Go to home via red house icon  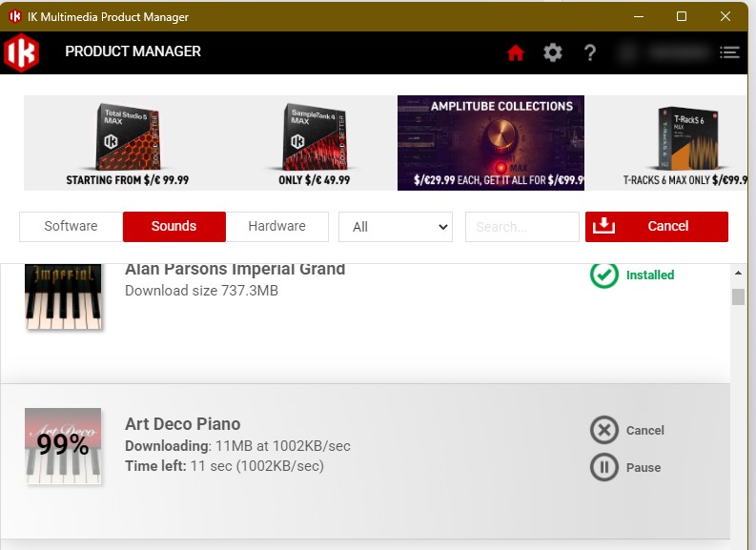516,52
